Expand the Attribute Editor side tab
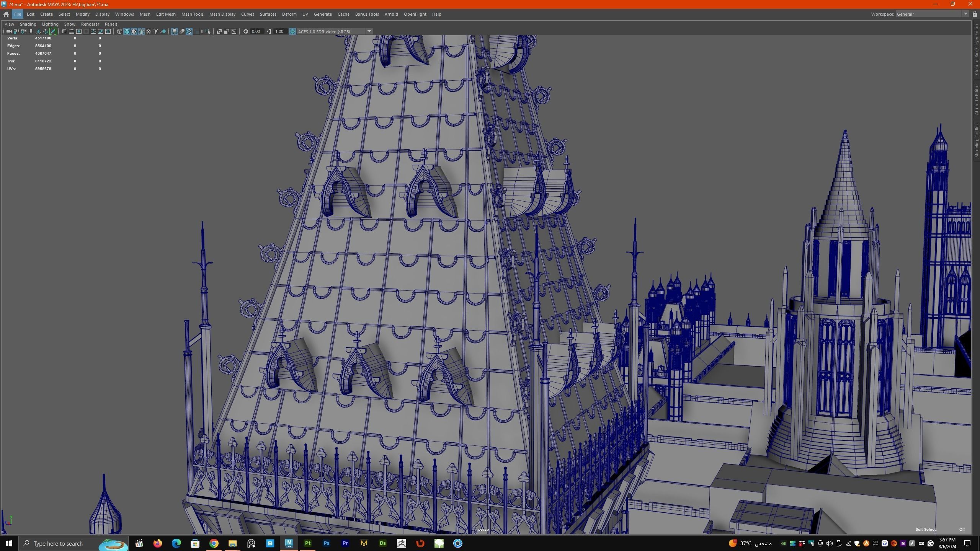Screen dimensions: 980x551 coord(977,99)
